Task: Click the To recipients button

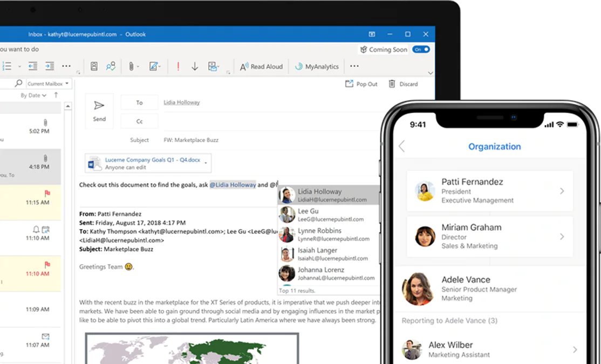Action: coord(139,102)
